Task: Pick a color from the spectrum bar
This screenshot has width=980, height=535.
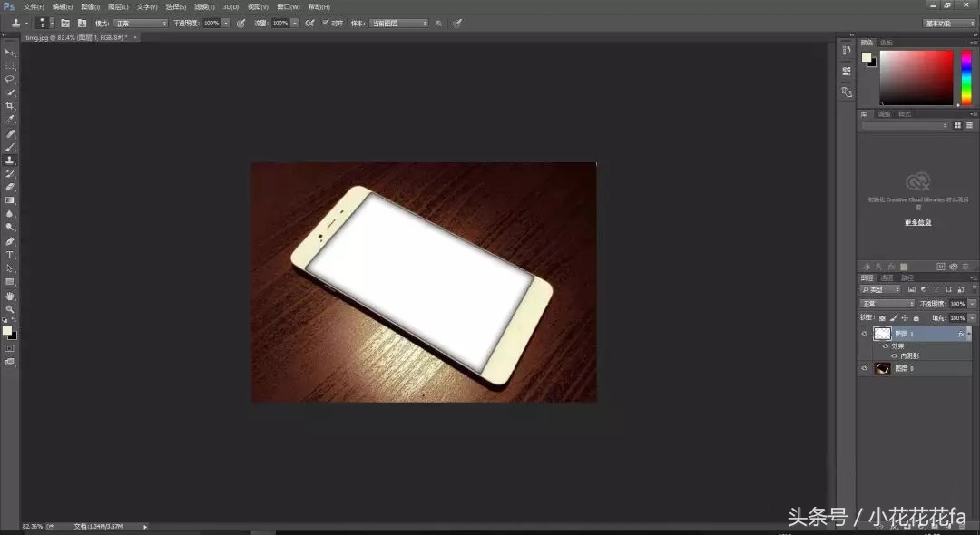Action: [967, 77]
